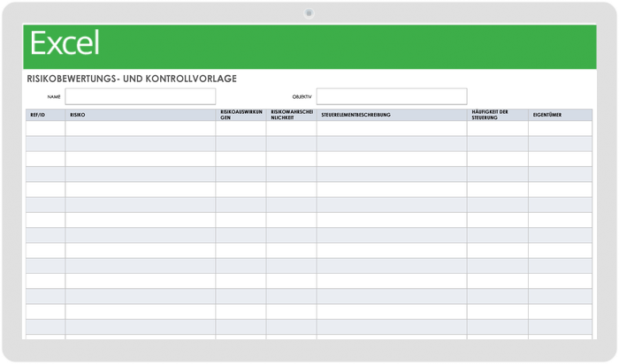Viewport: 619px width, 364px height.
Task: Select the EIGENTÜMER column header
Action: (560, 115)
